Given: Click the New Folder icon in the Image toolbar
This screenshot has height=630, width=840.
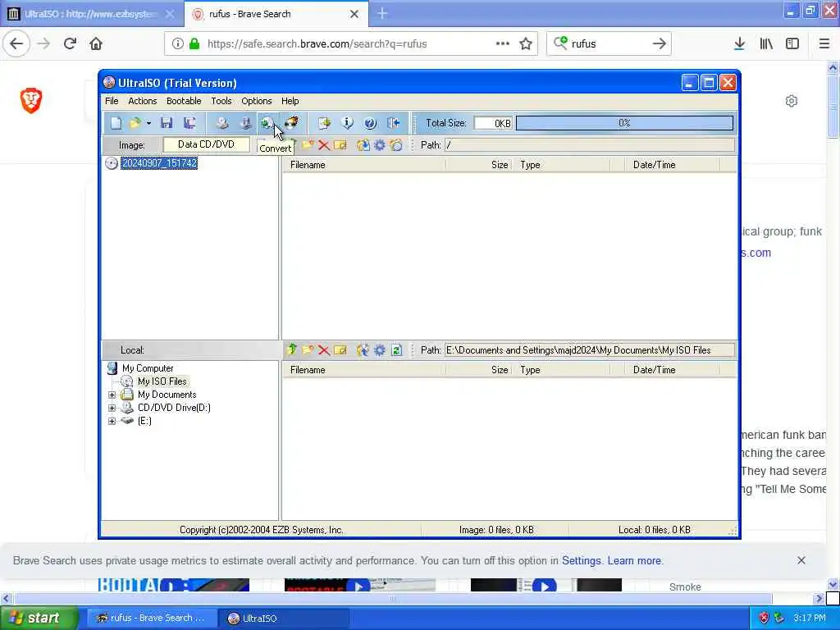Looking at the screenshot, I should 308,144.
